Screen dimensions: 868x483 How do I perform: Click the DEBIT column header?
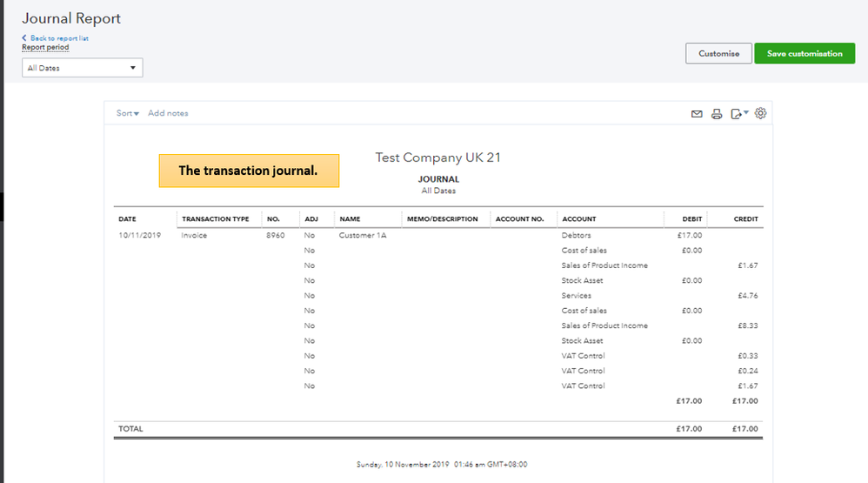pyautogui.click(x=692, y=218)
